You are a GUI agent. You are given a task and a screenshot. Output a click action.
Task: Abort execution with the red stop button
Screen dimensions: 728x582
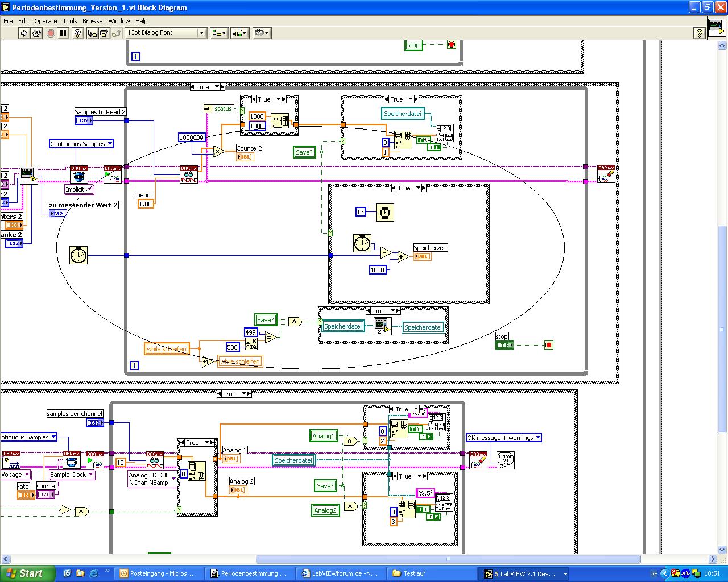pyautogui.click(x=51, y=33)
